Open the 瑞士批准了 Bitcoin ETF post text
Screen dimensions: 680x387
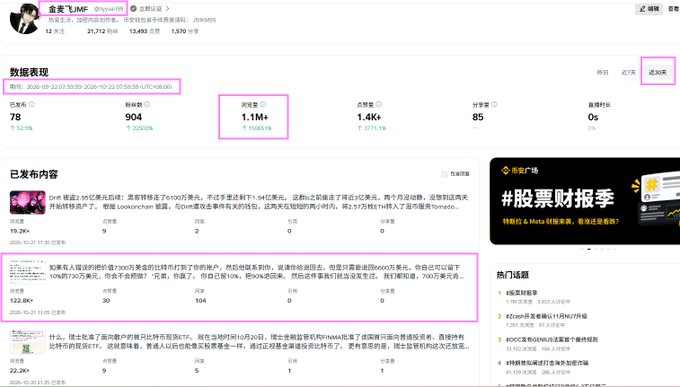(259, 341)
